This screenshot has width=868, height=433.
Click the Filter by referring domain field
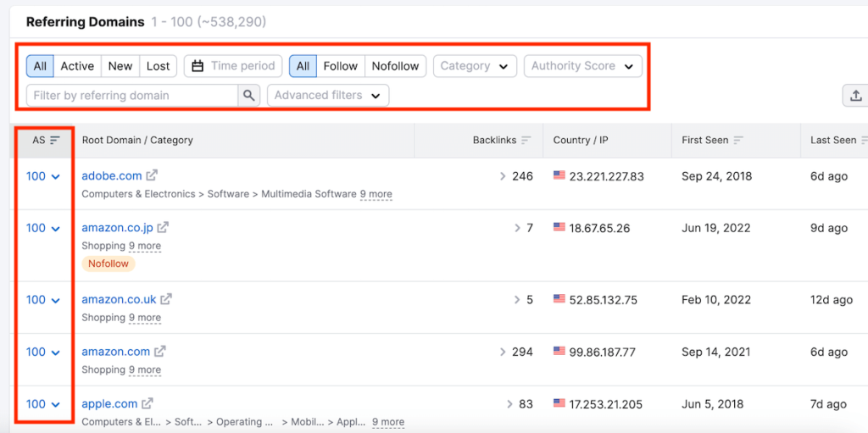[131, 96]
